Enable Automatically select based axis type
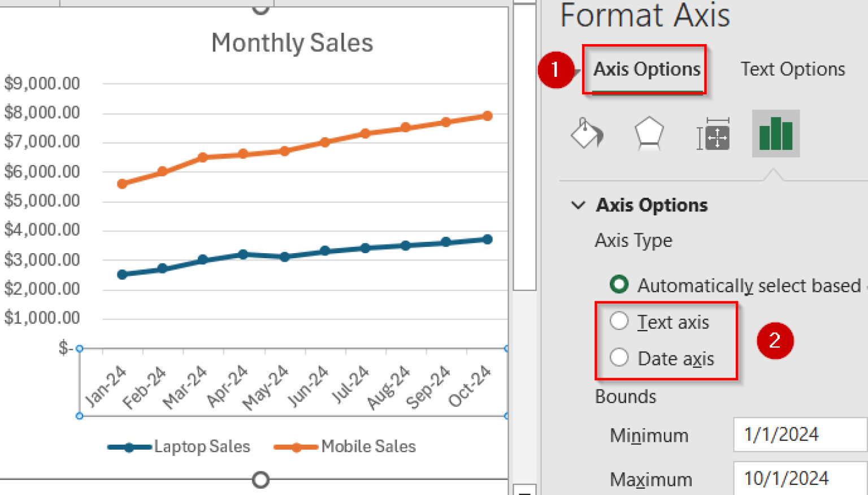868x495 pixels. point(618,285)
